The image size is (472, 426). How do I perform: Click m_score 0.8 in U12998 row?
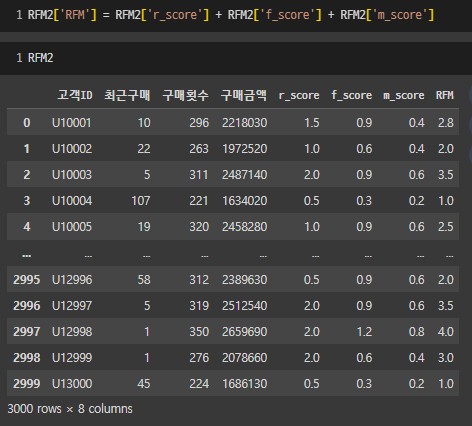click(416, 332)
